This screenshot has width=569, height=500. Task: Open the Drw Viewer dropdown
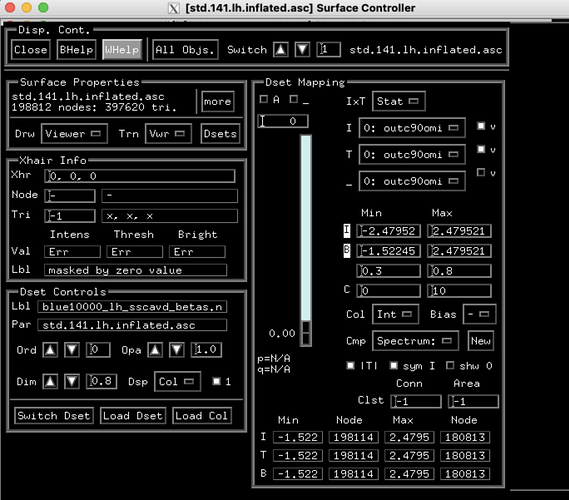pyautogui.click(x=74, y=134)
